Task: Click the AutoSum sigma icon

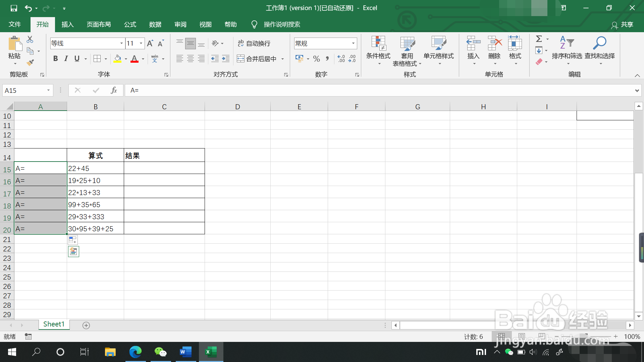Action: [539, 39]
